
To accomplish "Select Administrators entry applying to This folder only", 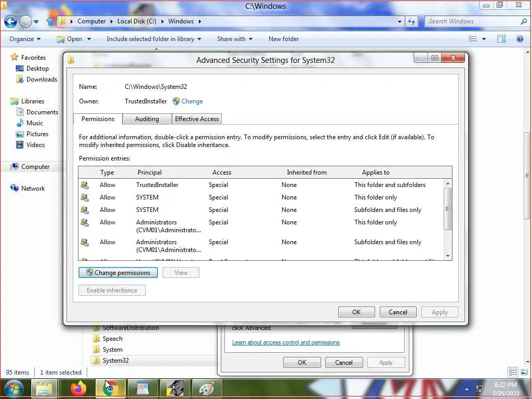I will (x=261, y=226).
